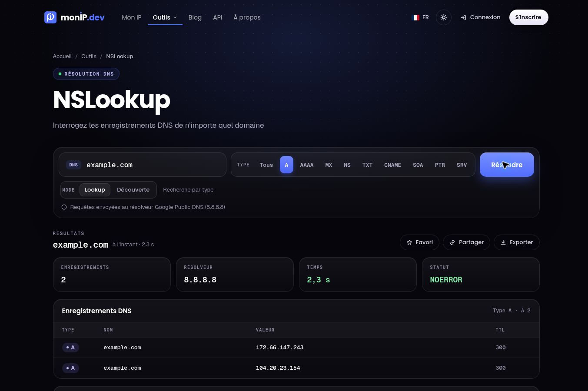
Task: Click the download icon in Exporter
Action: point(503,242)
